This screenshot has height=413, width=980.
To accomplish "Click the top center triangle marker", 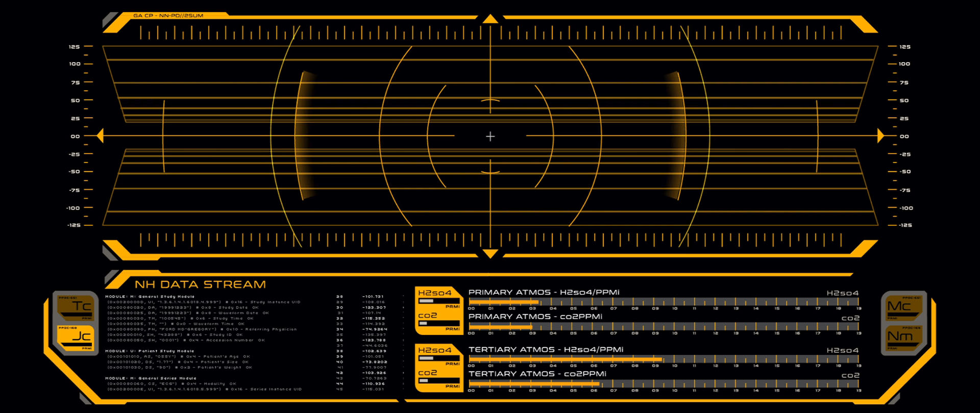I will pyautogui.click(x=490, y=19).
